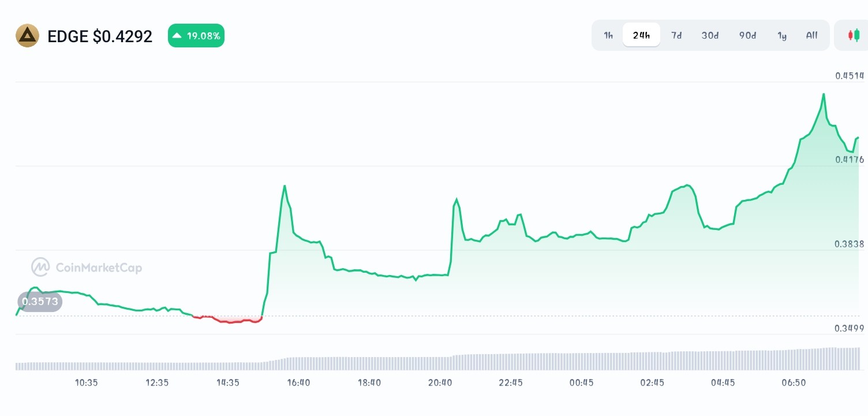Click the 10:35 time axis label
Viewport: 868px width, 416px height.
click(x=87, y=382)
